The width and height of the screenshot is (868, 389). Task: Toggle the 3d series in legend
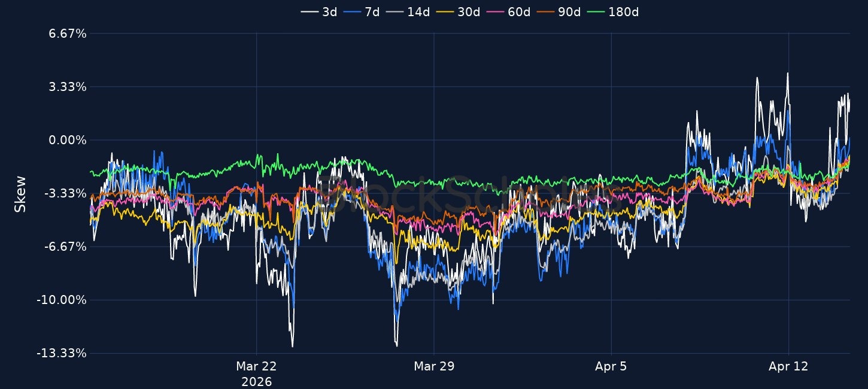tap(319, 12)
